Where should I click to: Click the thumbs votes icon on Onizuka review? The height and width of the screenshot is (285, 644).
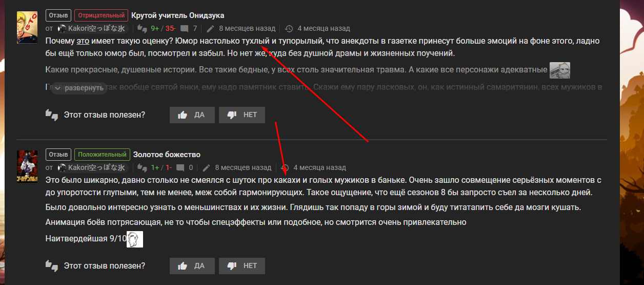coord(143,29)
